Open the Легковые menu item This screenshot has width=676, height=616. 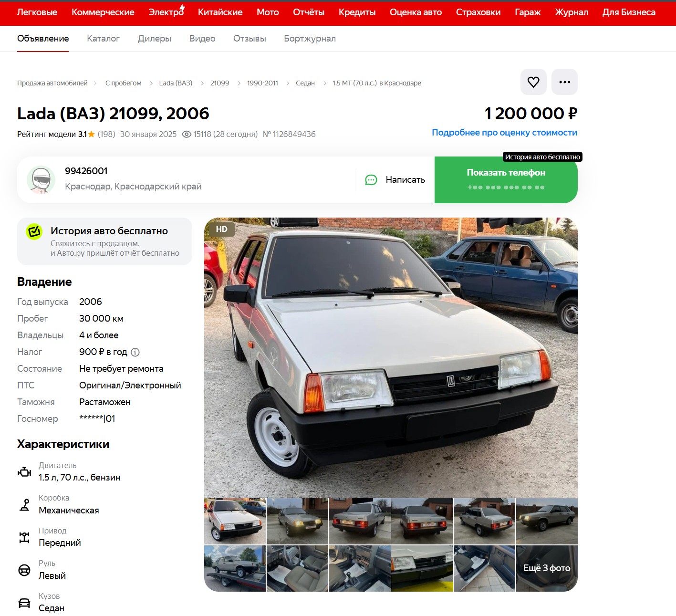pos(37,12)
